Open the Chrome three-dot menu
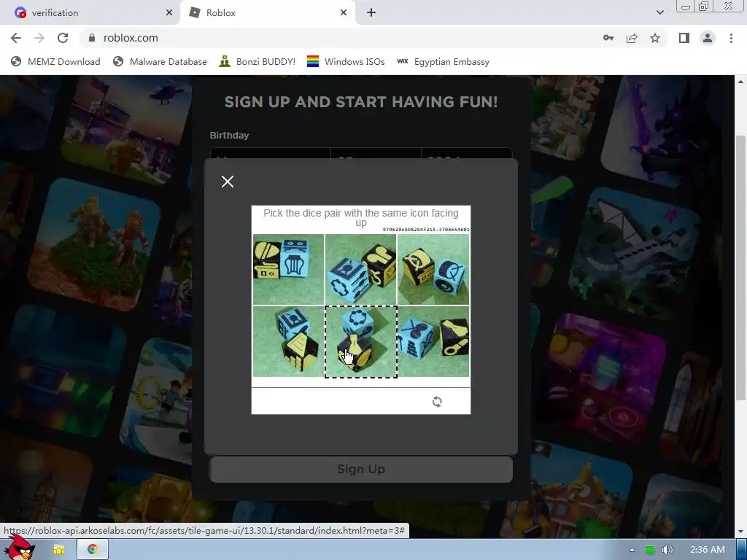747x560 pixels. tap(731, 38)
